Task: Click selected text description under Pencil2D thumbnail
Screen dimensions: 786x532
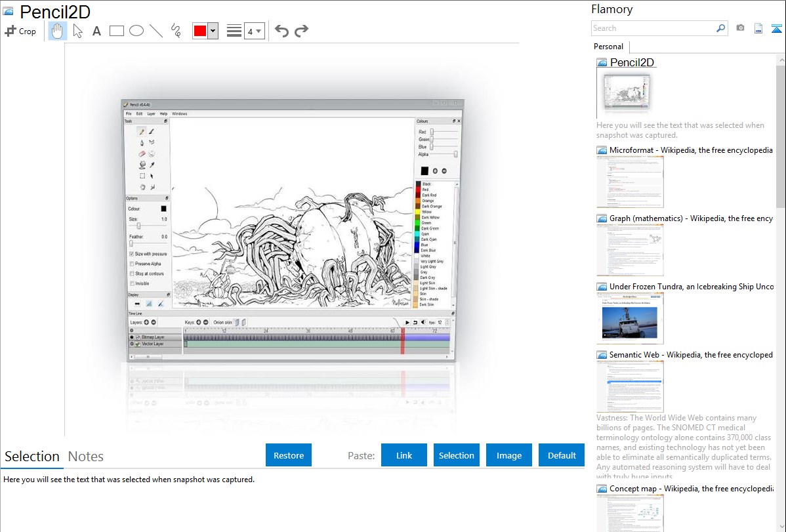Action: (x=680, y=130)
